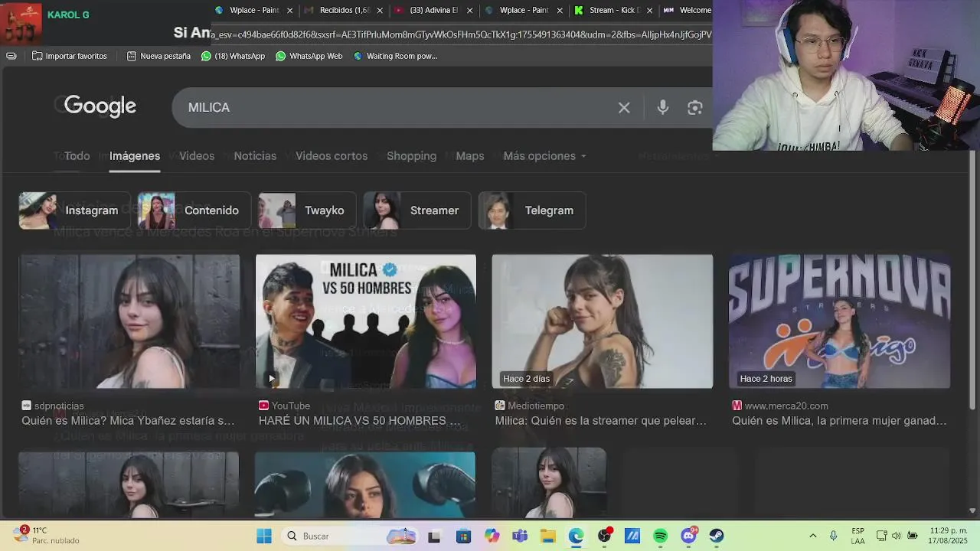Open the Supernova Strikers image thumbnail
Viewport: 980px width, 551px height.
(x=839, y=321)
